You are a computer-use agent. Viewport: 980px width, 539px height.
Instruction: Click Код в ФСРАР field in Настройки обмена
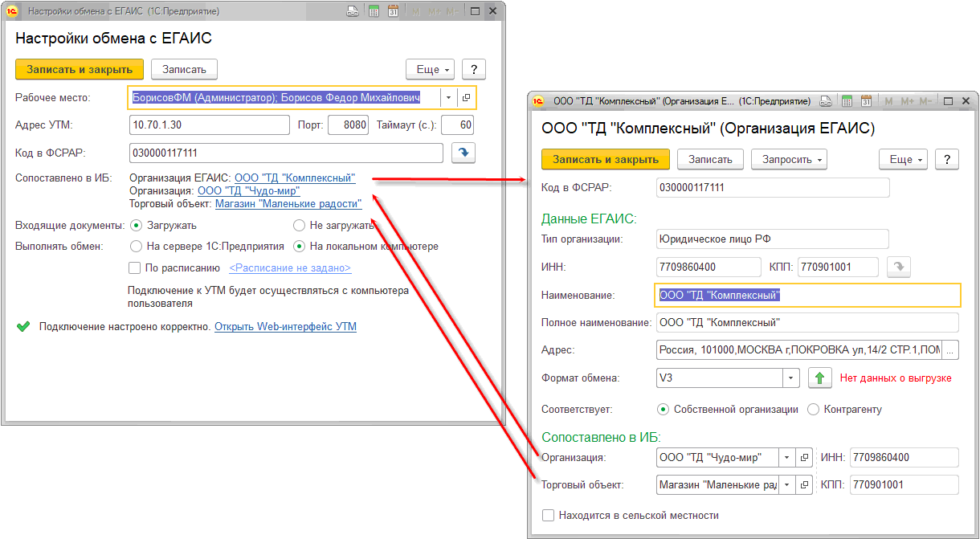[286, 153]
